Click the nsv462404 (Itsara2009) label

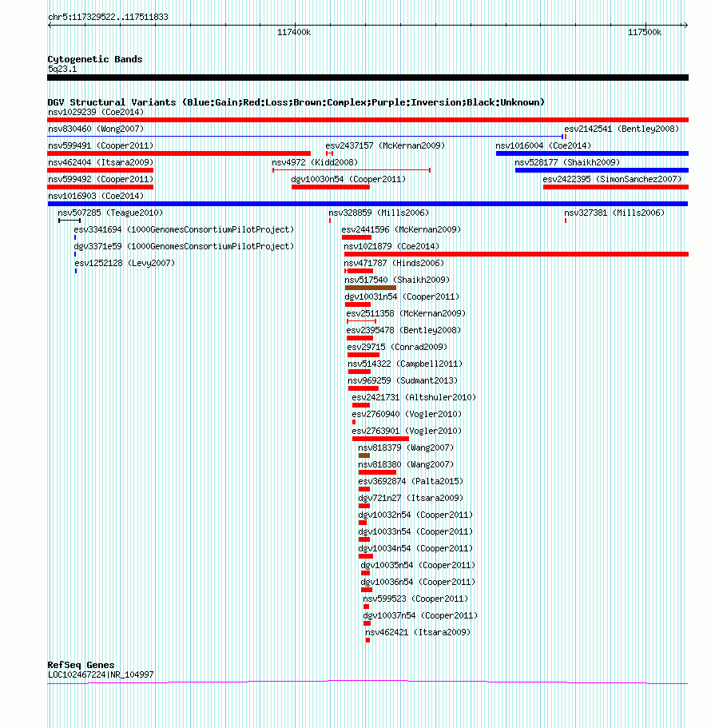[x=101, y=162]
